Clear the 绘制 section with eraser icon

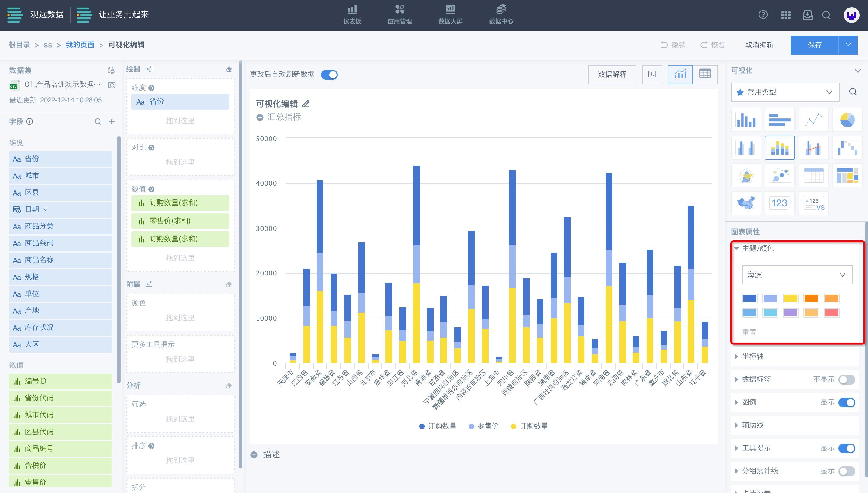click(x=229, y=69)
